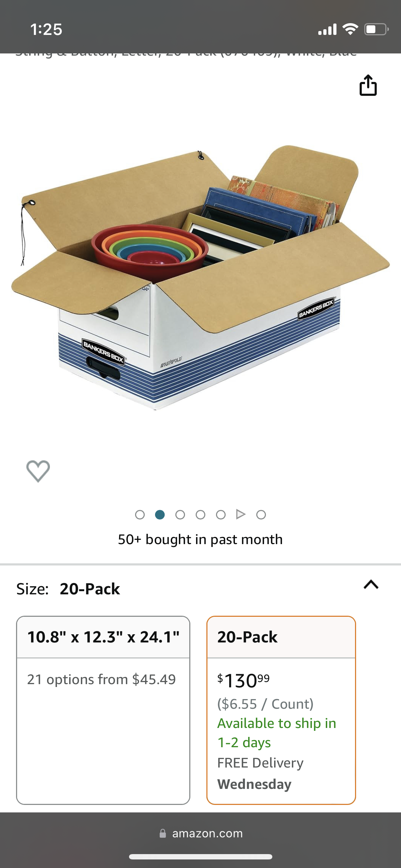Tap the Wi-Fi status icon
Screen dimensions: 401x868
tap(350, 29)
